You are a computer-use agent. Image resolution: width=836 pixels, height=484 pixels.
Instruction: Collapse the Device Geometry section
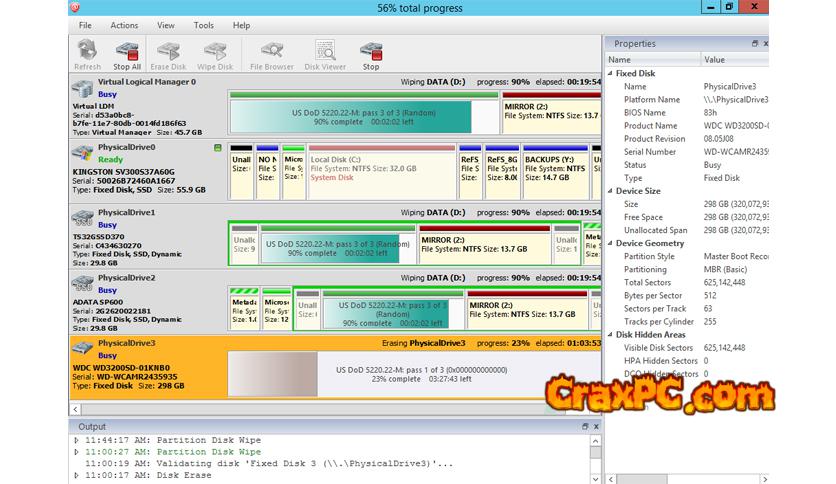coord(611,243)
